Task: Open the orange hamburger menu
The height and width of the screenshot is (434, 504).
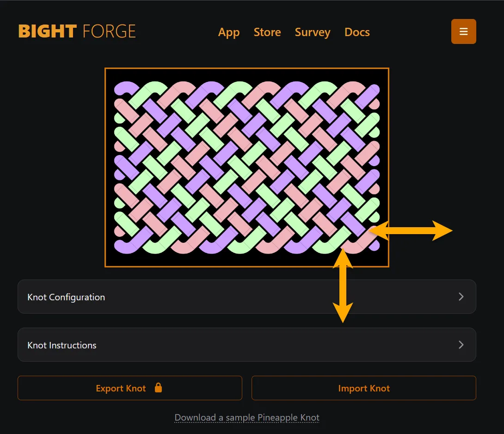Action: click(463, 31)
